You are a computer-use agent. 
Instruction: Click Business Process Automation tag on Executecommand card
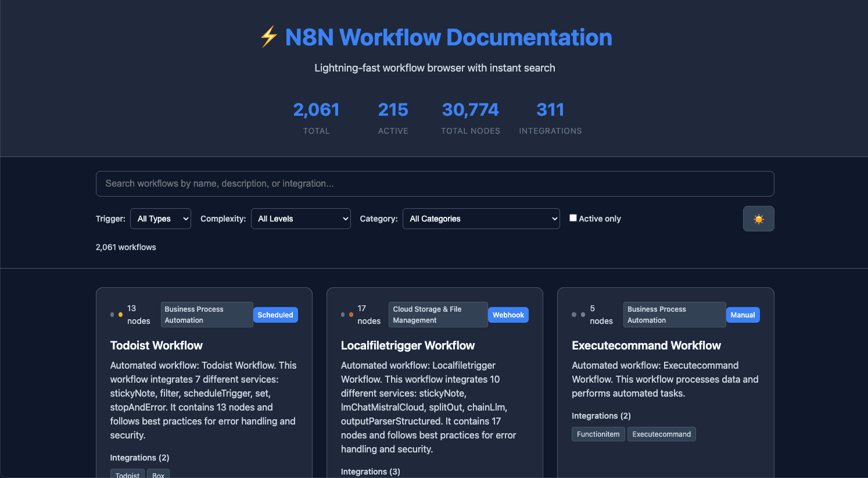(675, 315)
